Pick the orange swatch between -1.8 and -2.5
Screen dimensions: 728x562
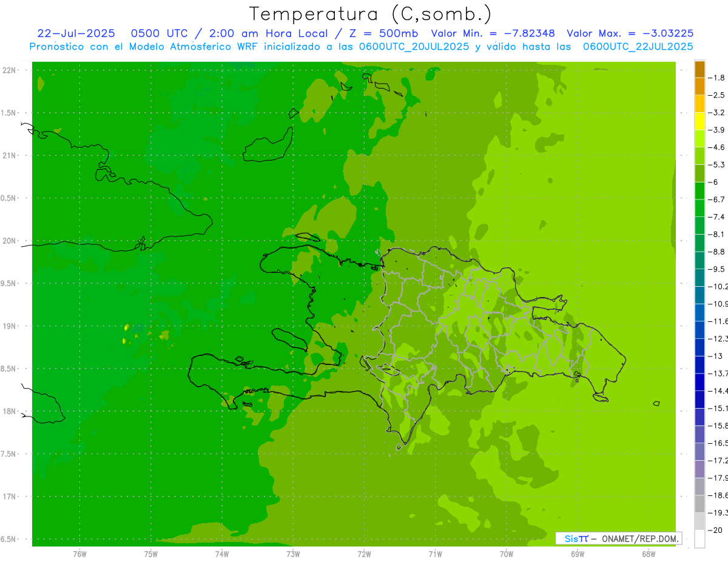click(x=699, y=87)
